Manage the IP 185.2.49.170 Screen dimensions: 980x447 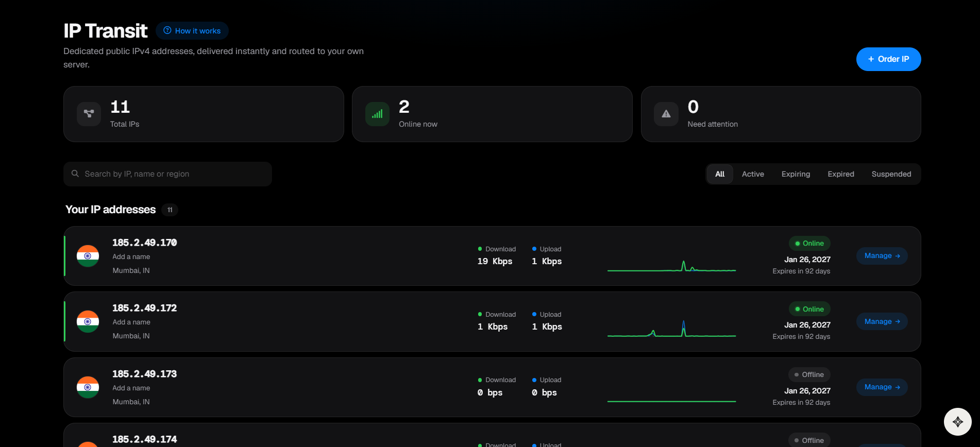(882, 256)
